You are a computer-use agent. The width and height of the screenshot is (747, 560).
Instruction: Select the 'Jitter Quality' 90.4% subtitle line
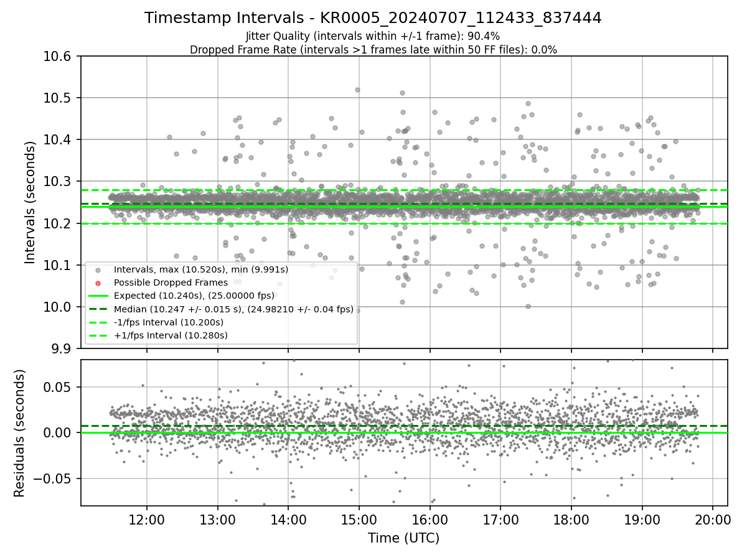[373, 36]
